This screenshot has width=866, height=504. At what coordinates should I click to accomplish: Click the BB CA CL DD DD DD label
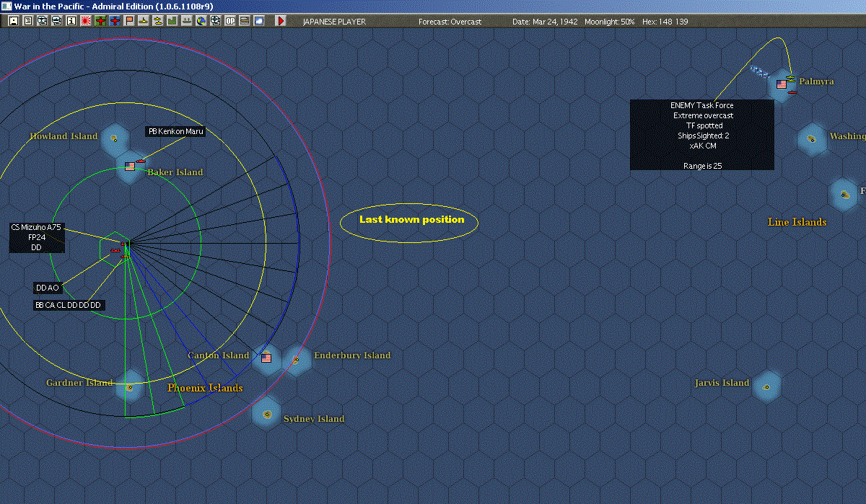coord(69,306)
